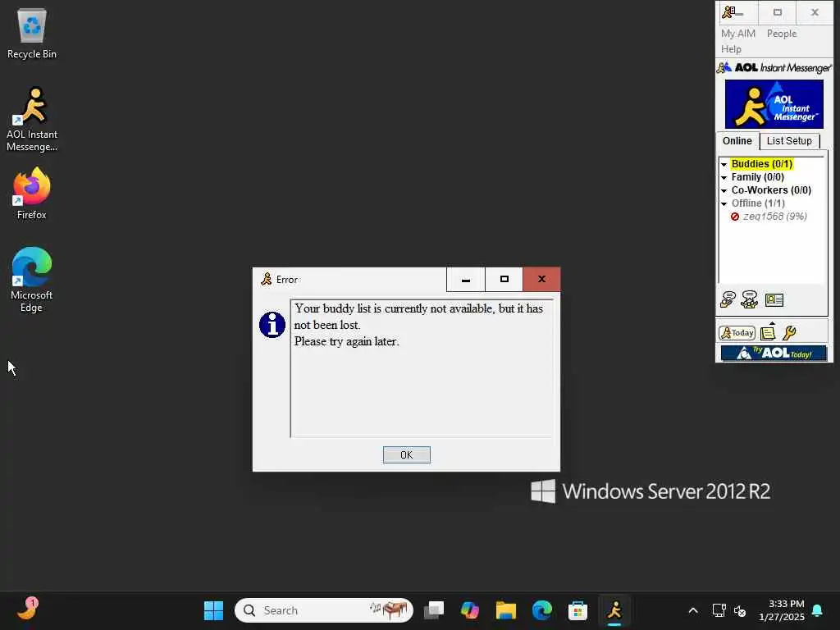Select buddy zeq1568 in Offline list
The image size is (840, 630).
point(774,217)
